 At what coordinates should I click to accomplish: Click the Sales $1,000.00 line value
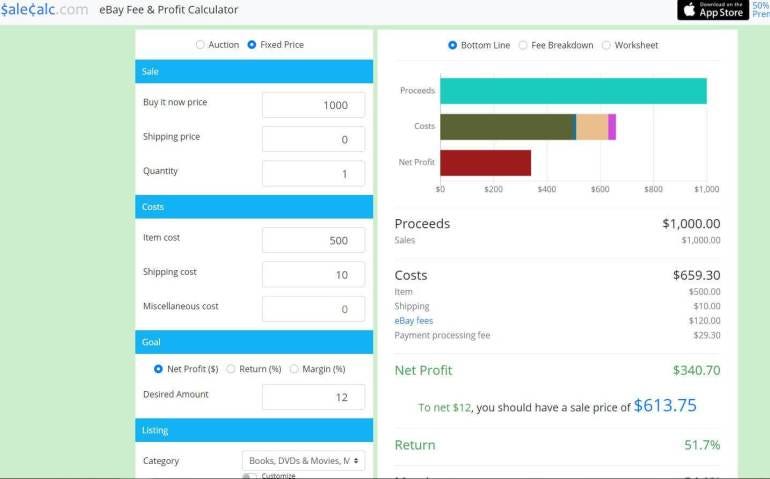[x=701, y=240]
